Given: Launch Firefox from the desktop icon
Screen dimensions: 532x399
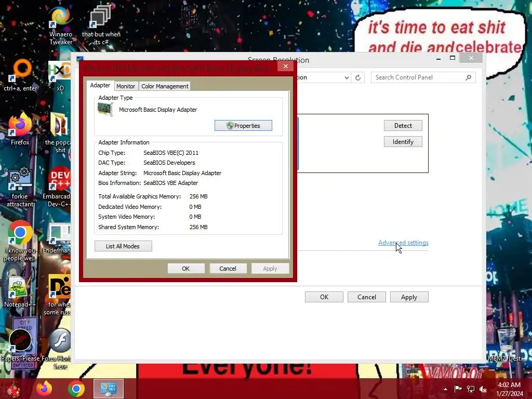Looking at the screenshot, I should click(20, 129).
